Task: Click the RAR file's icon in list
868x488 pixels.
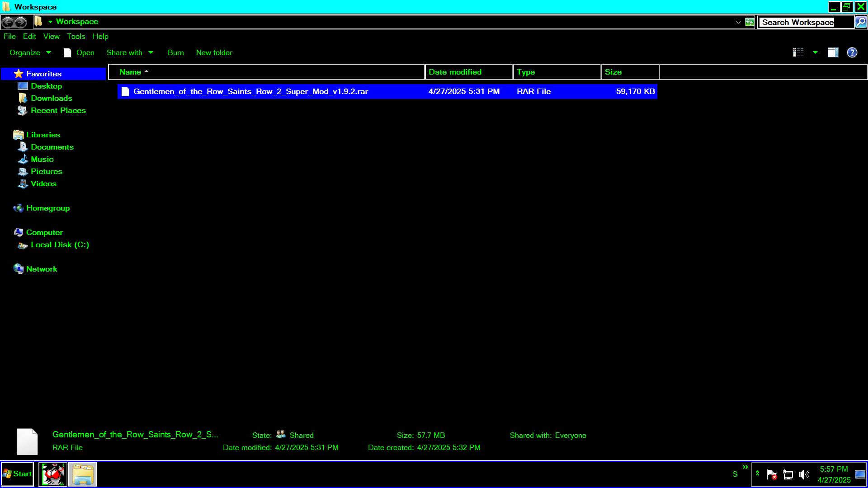Action: pos(125,91)
